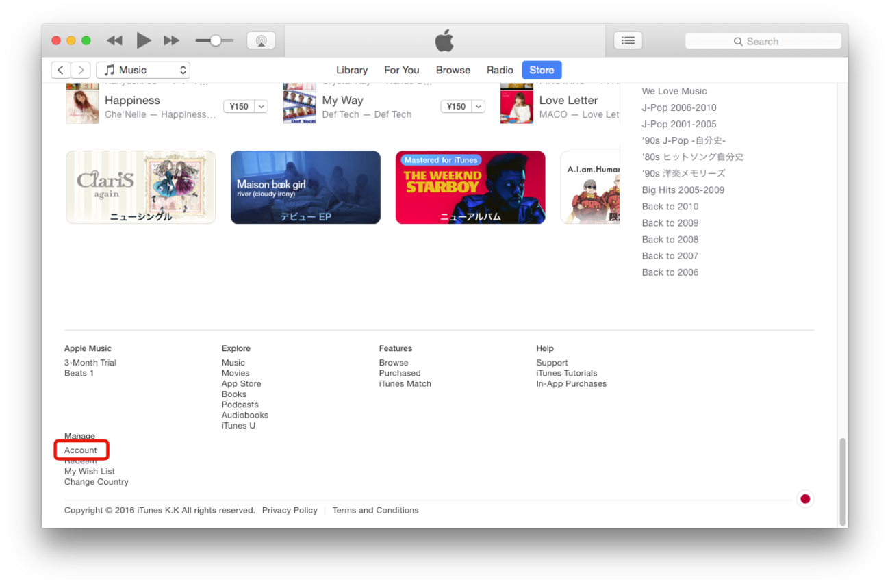This screenshot has height=588, width=890.
Task: Open the Back to 2006 link
Action: click(x=670, y=272)
